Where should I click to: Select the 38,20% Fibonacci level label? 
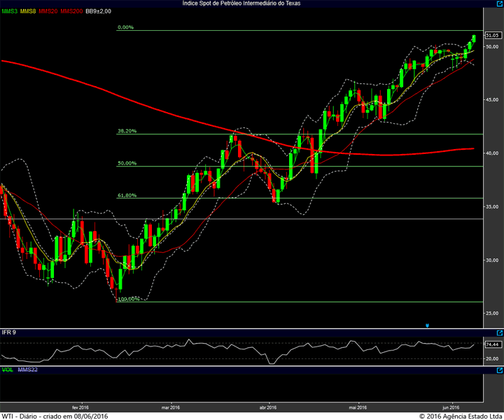(x=127, y=131)
